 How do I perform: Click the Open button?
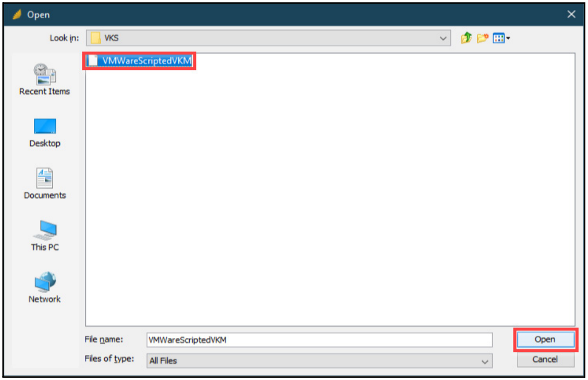pyautogui.click(x=545, y=339)
